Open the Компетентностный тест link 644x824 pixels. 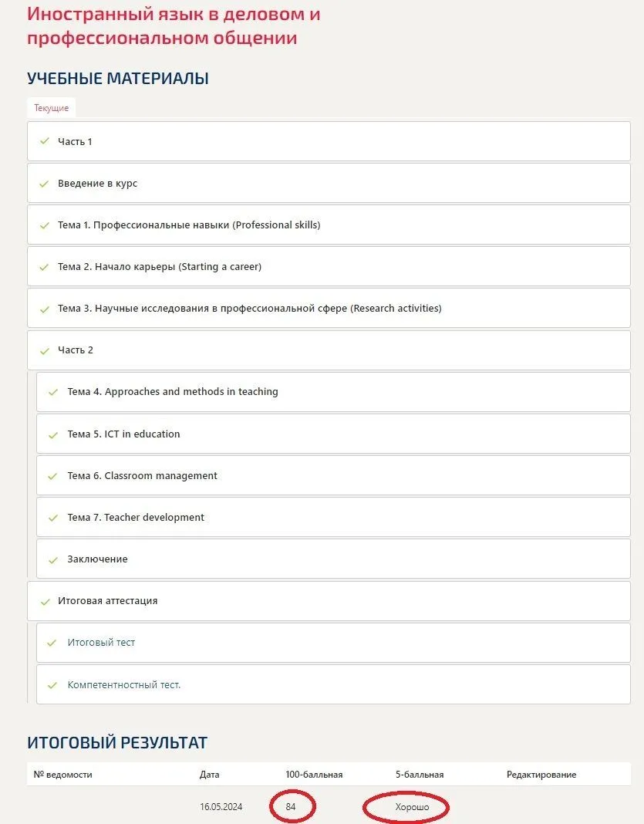(123, 684)
